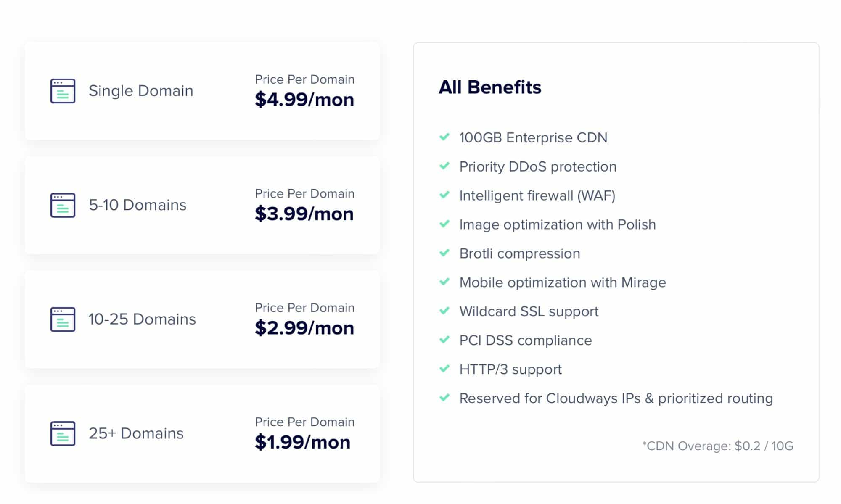The image size is (841, 504).
Task: Select the $1.99/mon price text
Action: [302, 442]
